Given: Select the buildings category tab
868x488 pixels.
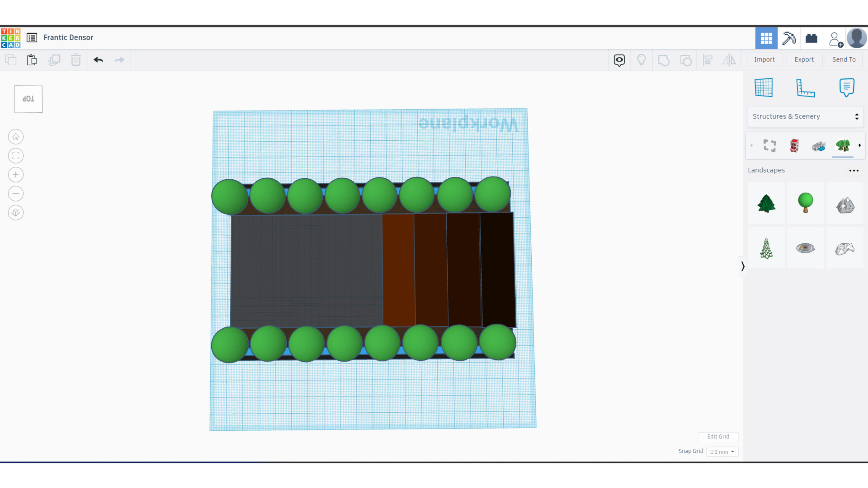Looking at the screenshot, I should pos(794,145).
